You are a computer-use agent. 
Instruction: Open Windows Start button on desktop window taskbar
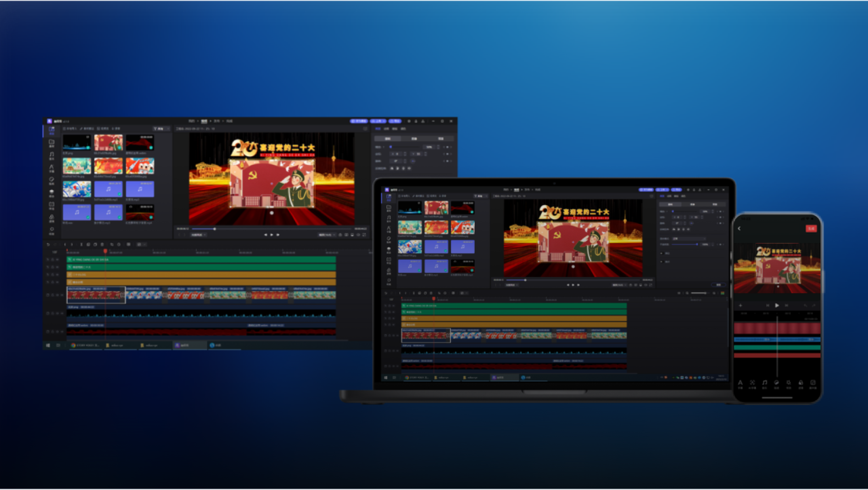point(48,345)
